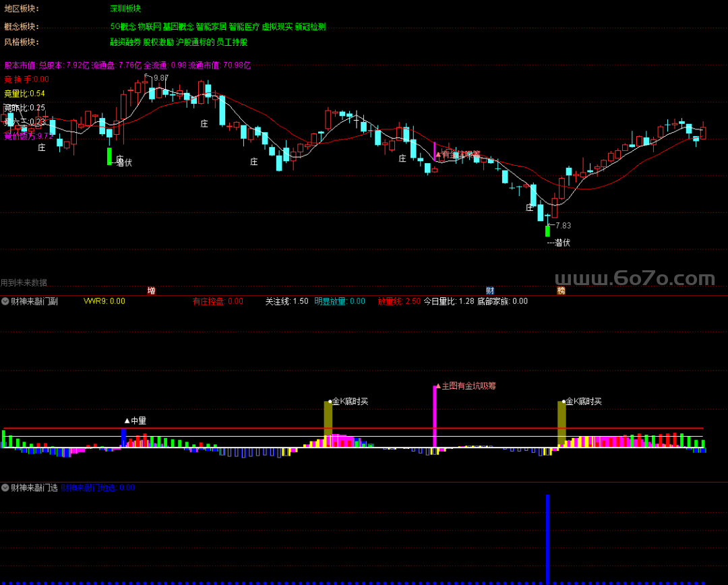Click the 9.87 high price label
The image size is (728, 585).
(161, 78)
